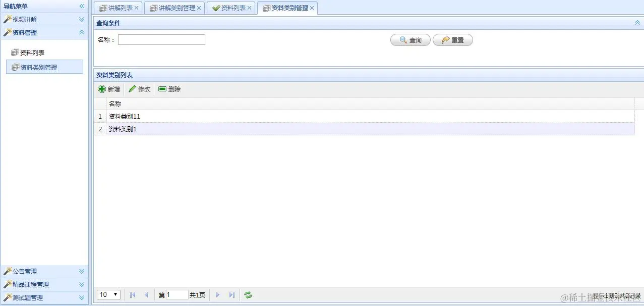Go to the last page
The height and width of the screenshot is (306, 644).
(x=232, y=295)
